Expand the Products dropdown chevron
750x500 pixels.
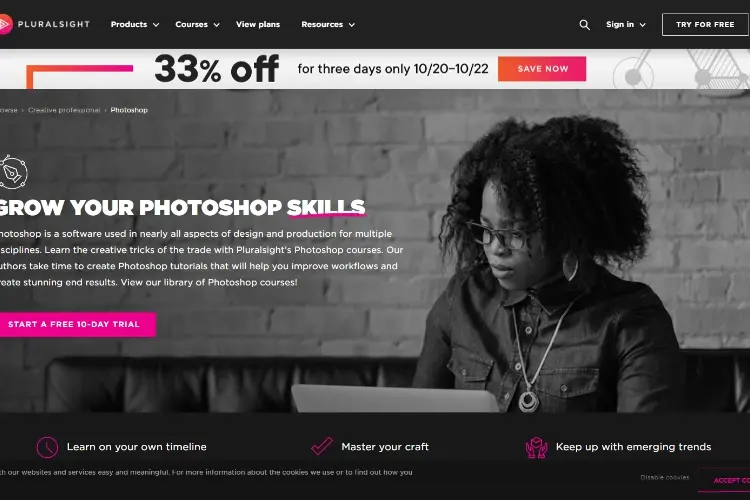(156, 25)
